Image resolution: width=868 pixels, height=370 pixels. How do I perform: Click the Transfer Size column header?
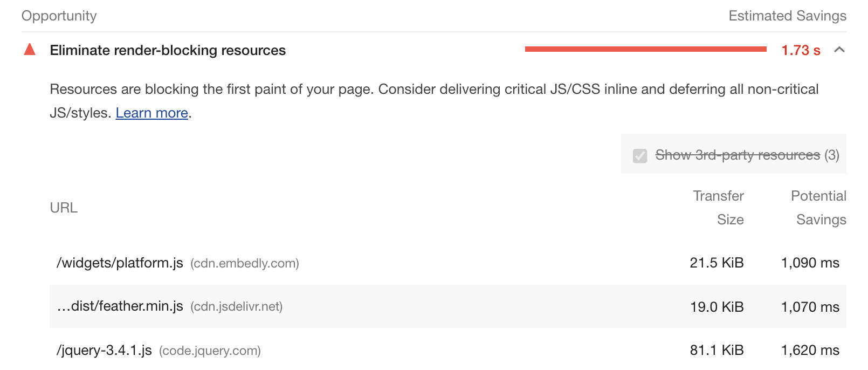coord(719,208)
